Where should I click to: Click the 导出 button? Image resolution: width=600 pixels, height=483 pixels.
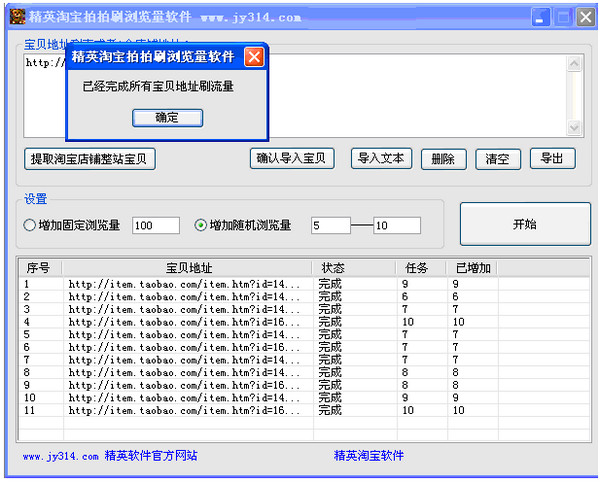coord(552,158)
